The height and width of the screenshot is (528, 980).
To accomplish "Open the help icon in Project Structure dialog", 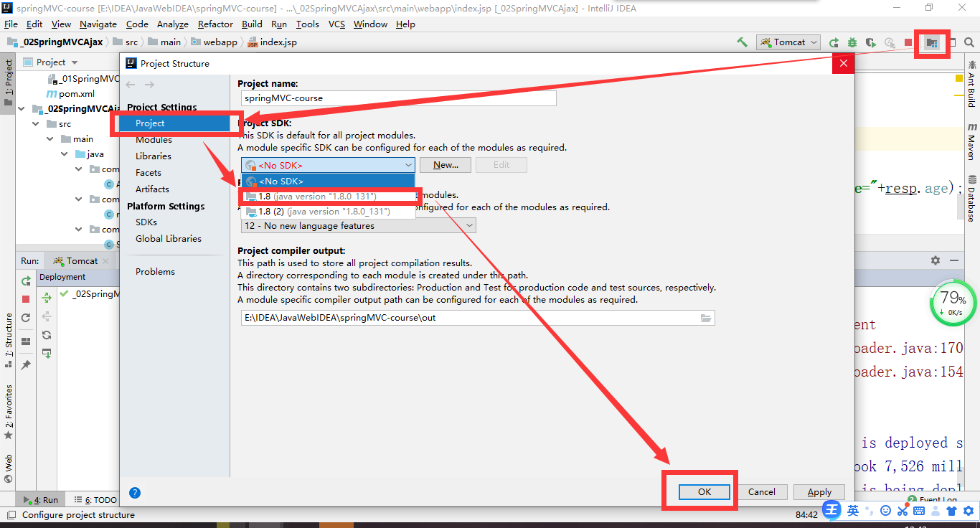I will pos(135,492).
